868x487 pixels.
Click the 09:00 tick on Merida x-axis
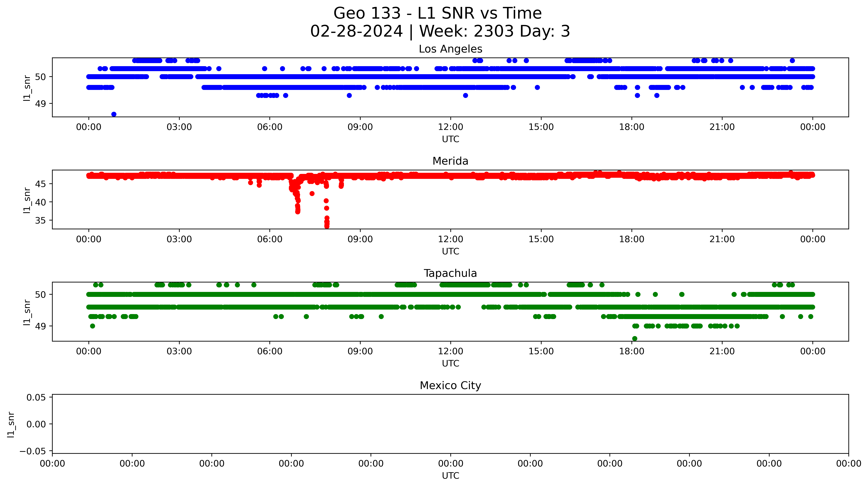coord(360,240)
